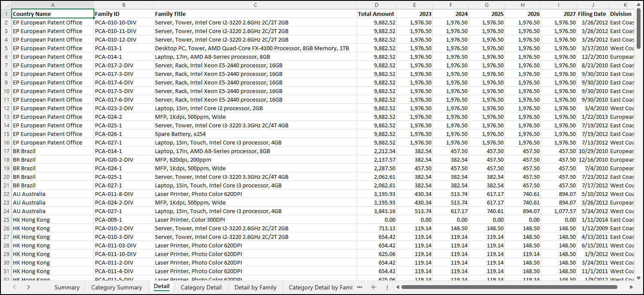
Task: Go to the Category Detail sheet
Action: coord(201,287)
